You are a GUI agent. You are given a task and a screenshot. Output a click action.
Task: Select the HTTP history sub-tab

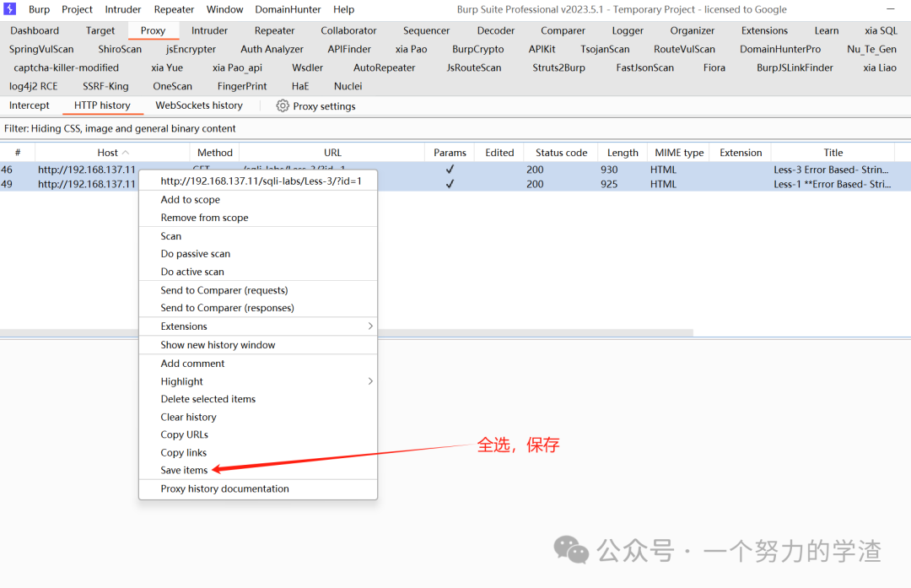102,105
